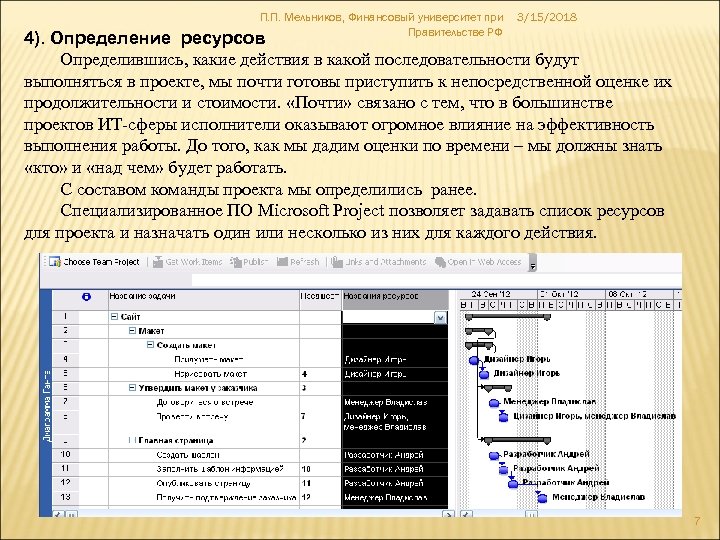The image size is (720, 540).
Task: Collapse the Макет summary task
Action: (x=132, y=331)
